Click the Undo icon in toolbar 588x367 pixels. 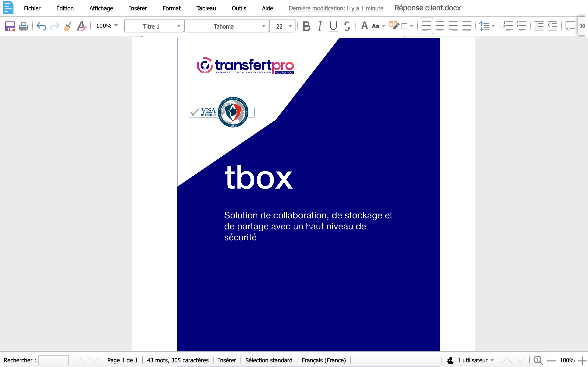point(41,26)
